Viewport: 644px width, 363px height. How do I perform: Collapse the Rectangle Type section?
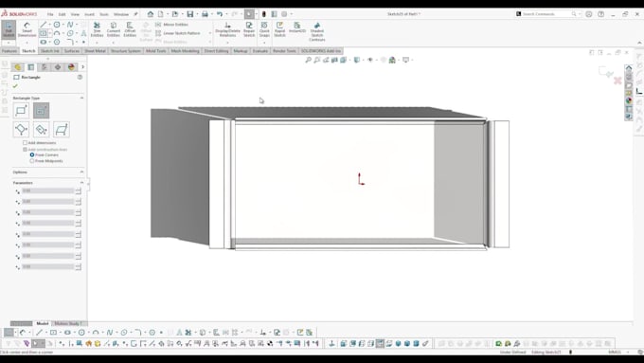[x=81, y=98]
